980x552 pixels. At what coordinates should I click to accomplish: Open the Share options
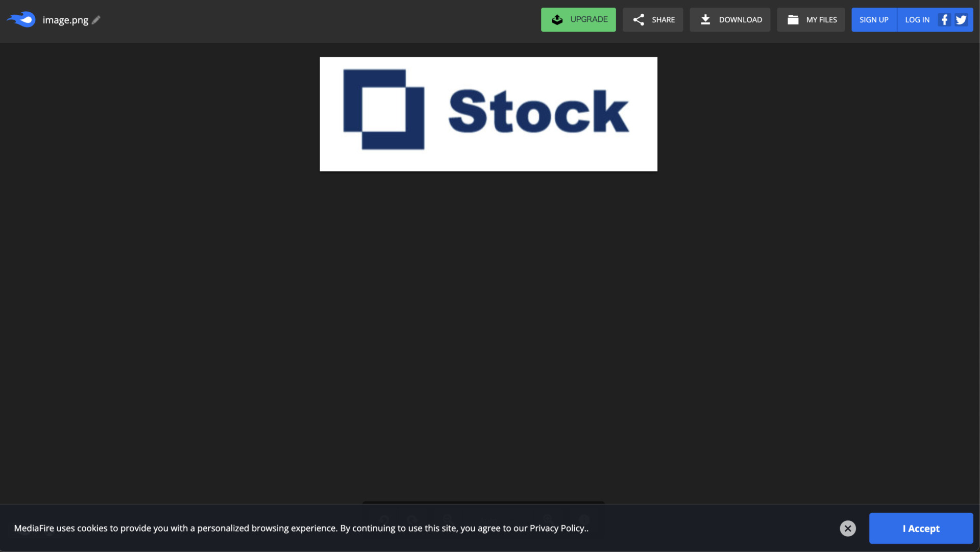pyautogui.click(x=653, y=19)
